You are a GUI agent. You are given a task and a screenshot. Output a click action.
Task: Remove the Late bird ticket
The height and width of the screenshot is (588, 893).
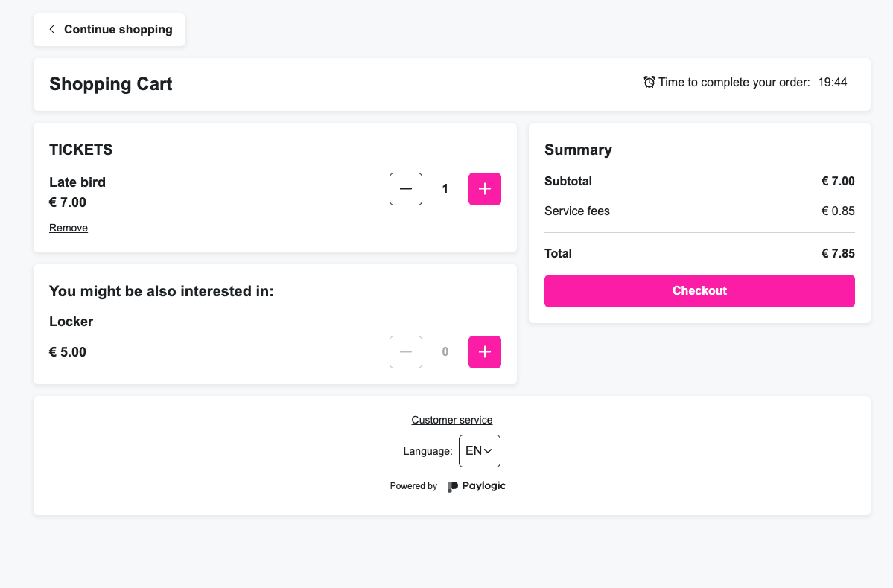[69, 229]
